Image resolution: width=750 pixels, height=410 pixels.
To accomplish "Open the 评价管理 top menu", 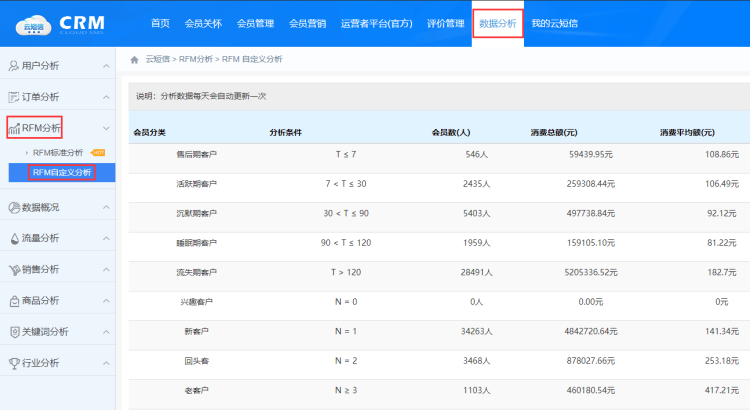I will 446,23.
